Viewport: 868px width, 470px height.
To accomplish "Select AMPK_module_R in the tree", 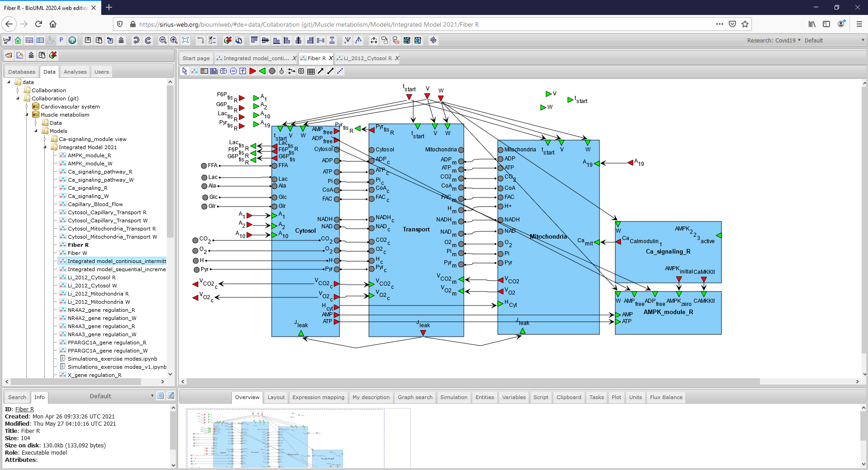I will click(90, 155).
